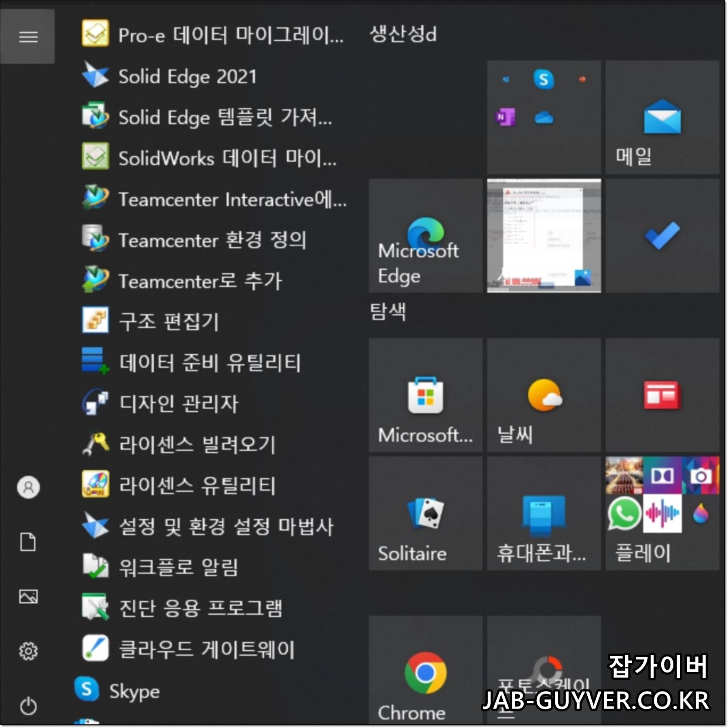The image size is (728, 728).
Task: Open Pro-e 데이터 마이그레이션 app
Action: (212, 34)
